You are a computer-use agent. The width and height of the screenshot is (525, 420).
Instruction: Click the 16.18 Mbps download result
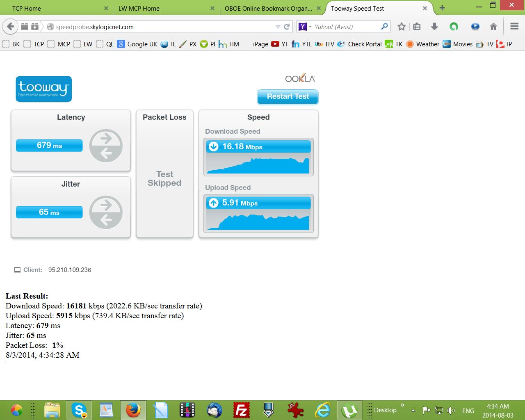[x=259, y=146]
